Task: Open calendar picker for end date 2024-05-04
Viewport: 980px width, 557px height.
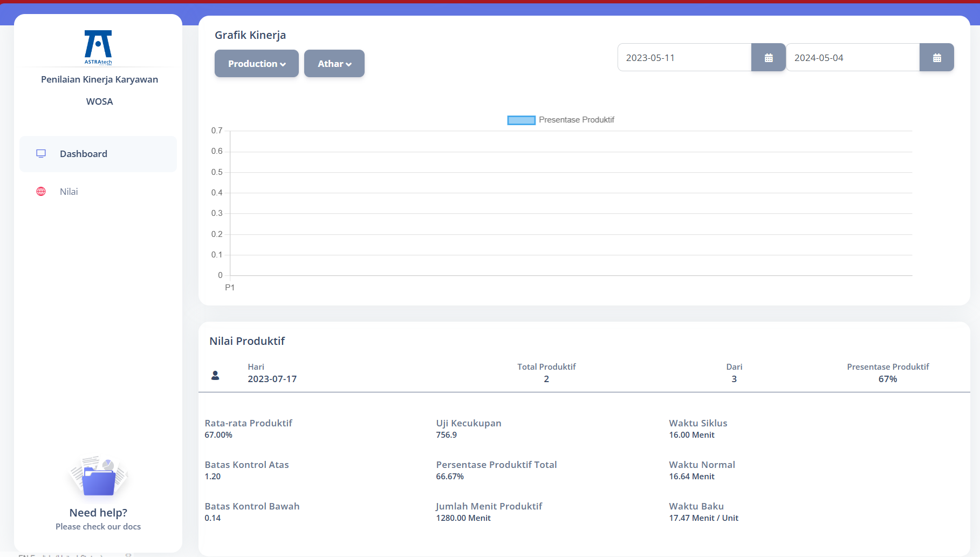Action: [x=937, y=58]
